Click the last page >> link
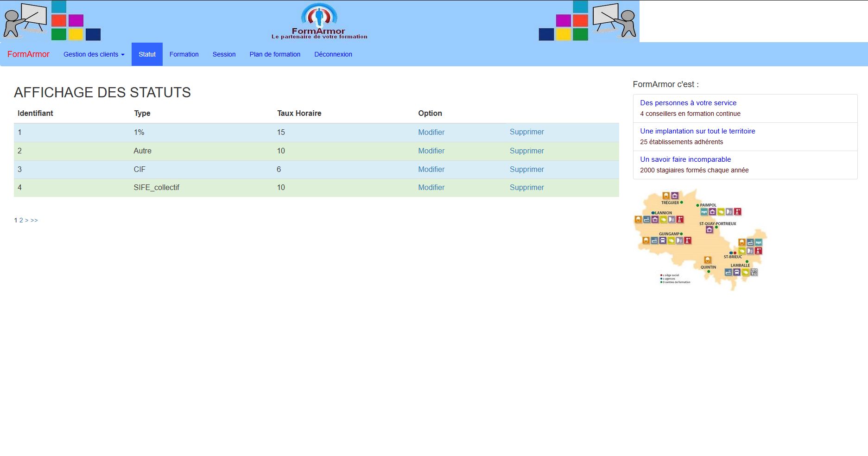 (34, 220)
